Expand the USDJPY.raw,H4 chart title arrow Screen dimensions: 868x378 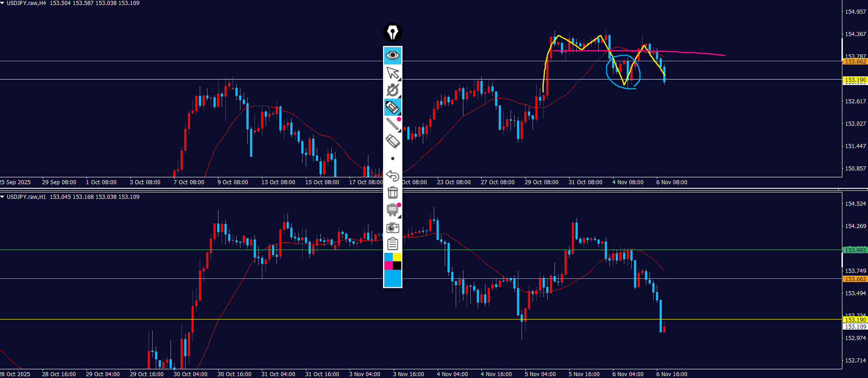(x=2, y=3)
